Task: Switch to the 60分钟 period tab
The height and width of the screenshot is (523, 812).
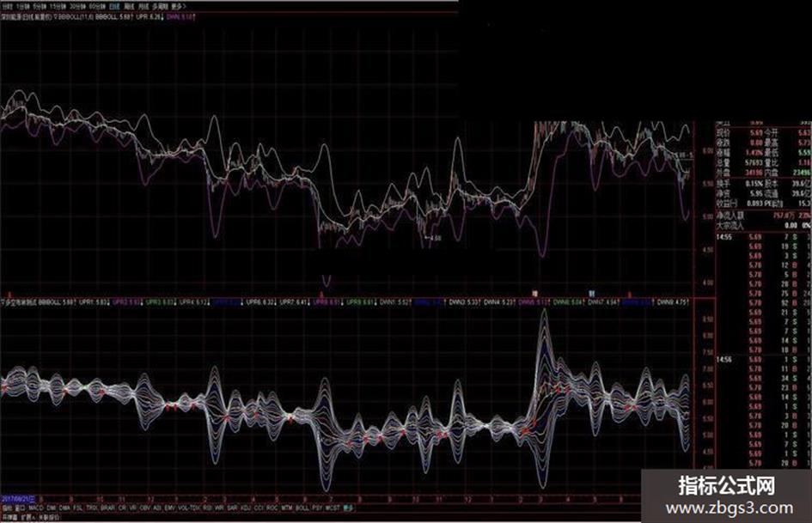Action: 97,6
